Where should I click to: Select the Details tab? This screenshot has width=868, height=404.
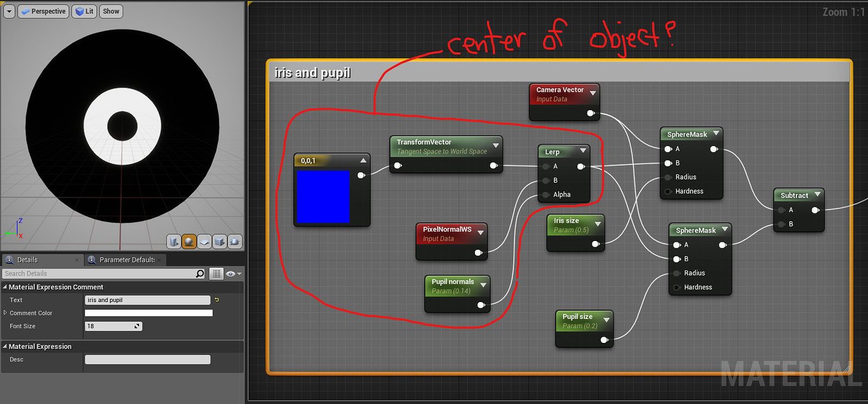27,260
